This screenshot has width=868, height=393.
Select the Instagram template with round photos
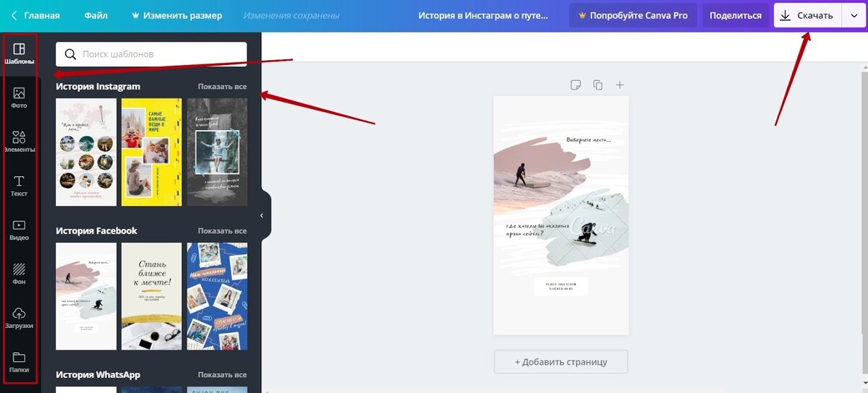86,152
